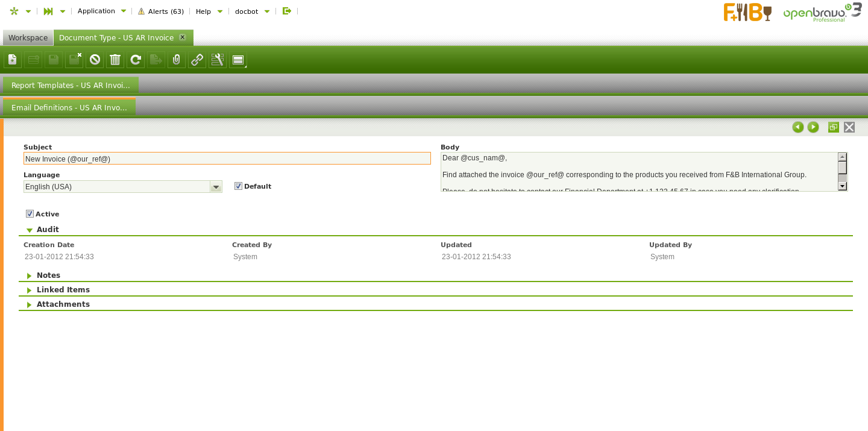Image resolution: width=868 pixels, height=431 pixels.
Task: Refresh the record with the reload icon
Action: tap(136, 60)
